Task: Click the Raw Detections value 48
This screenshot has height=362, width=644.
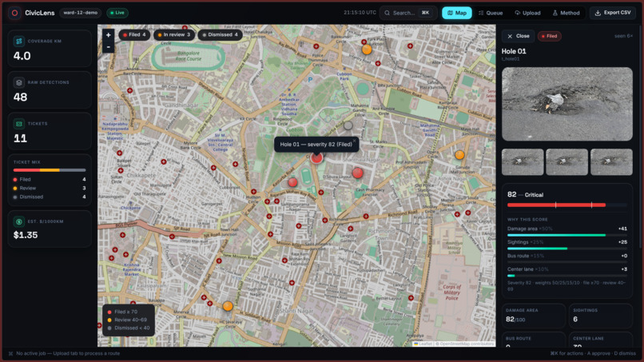Action: tap(21, 97)
